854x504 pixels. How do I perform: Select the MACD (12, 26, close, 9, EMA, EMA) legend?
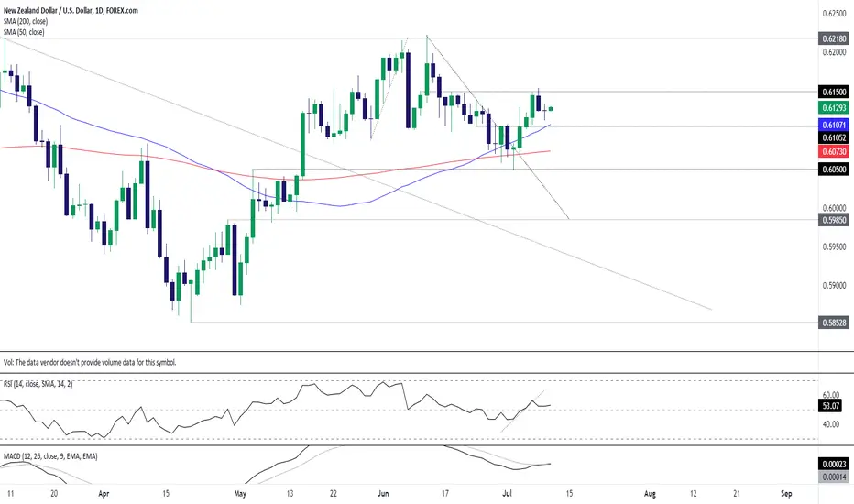[x=50, y=456]
